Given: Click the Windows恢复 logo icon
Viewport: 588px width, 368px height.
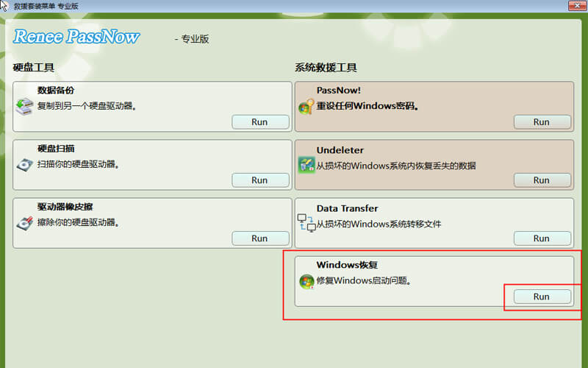Looking at the screenshot, I should pyautogui.click(x=306, y=281).
